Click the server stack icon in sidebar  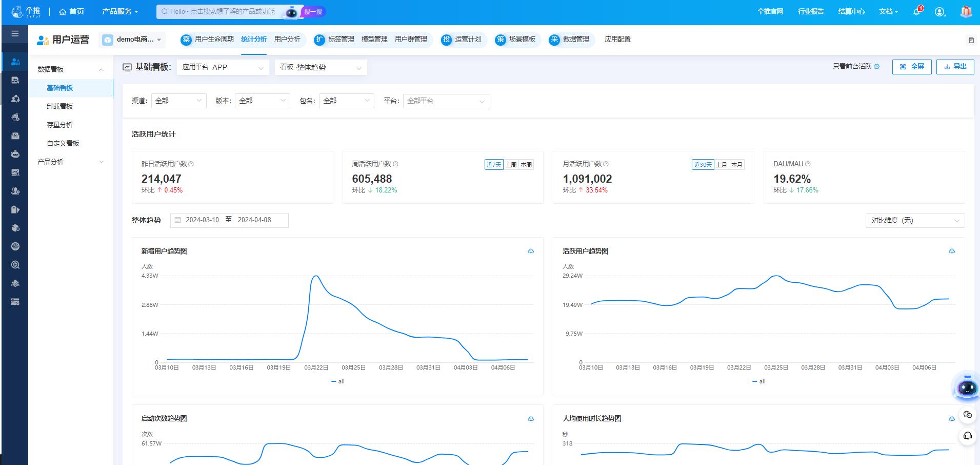(15, 302)
